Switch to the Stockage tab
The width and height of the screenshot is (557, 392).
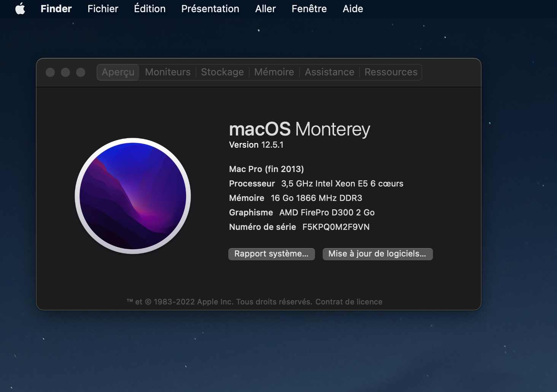coord(222,72)
